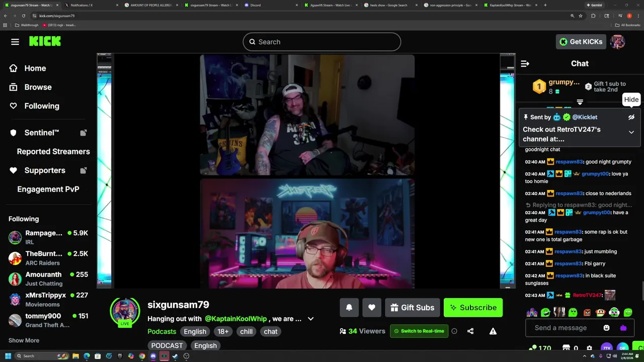Open the Podcasts category link

(x=162, y=332)
